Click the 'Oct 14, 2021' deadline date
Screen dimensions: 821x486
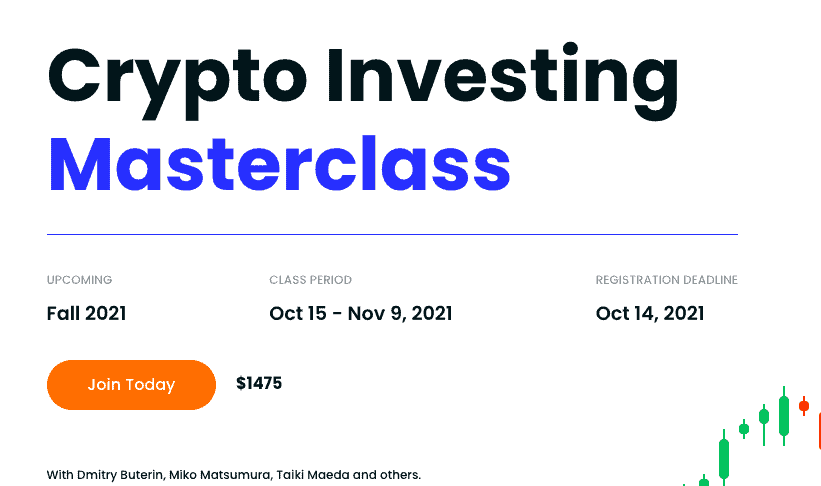tap(649, 313)
